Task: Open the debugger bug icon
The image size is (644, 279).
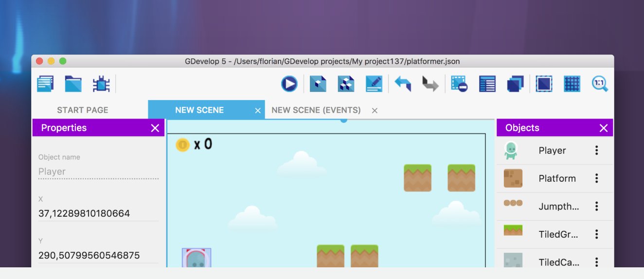Action: click(x=101, y=84)
